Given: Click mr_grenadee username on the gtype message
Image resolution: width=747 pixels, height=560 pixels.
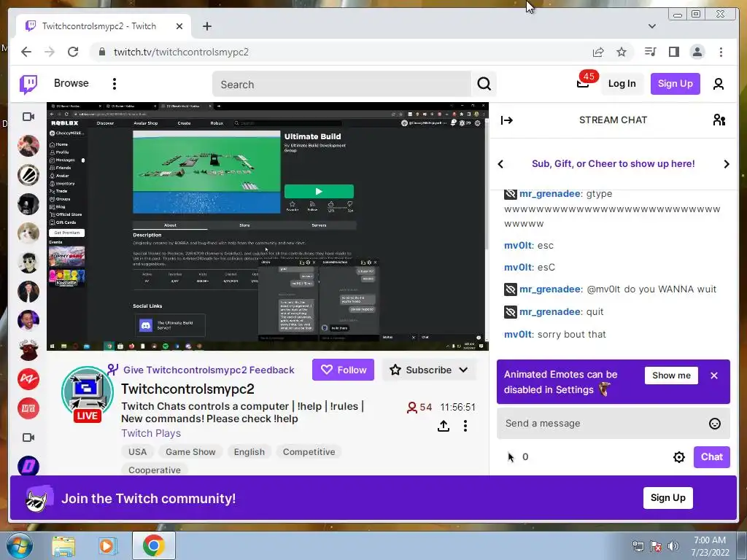Looking at the screenshot, I should point(550,193).
